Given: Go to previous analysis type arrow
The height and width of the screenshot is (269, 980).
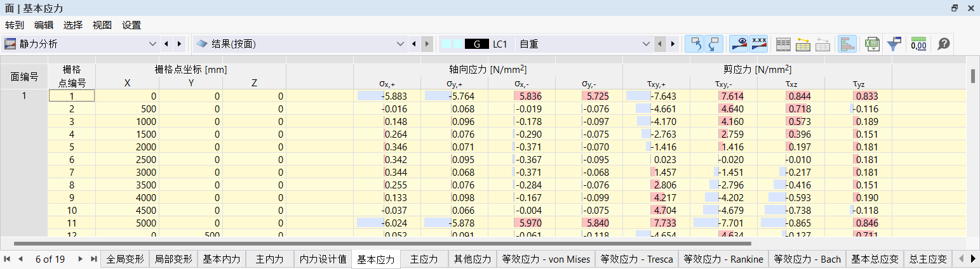Looking at the screenshot, I should click(166, 44).
